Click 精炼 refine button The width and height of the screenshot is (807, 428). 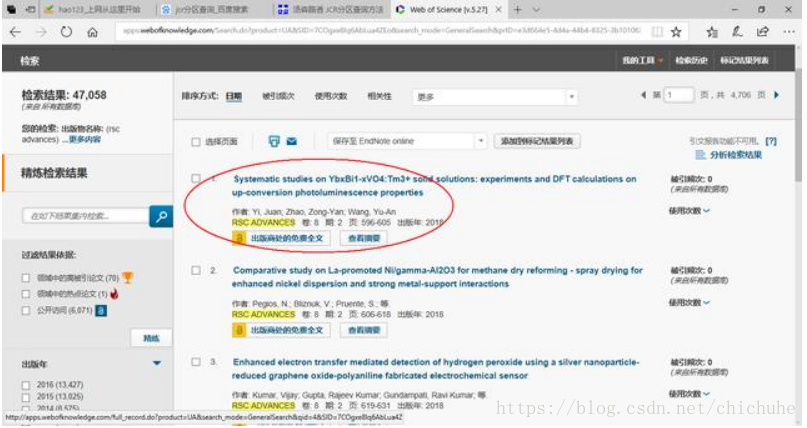click(x=151, y=338)
